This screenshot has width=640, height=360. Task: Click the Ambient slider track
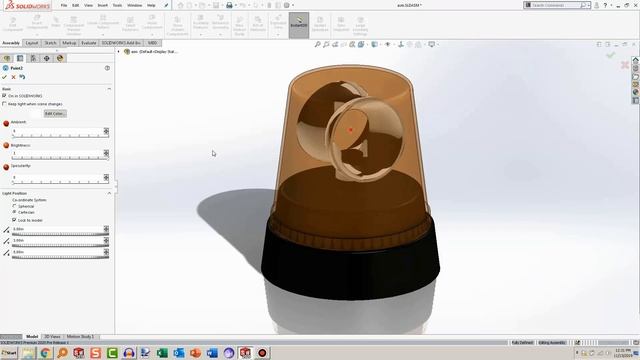pos(60,136)
